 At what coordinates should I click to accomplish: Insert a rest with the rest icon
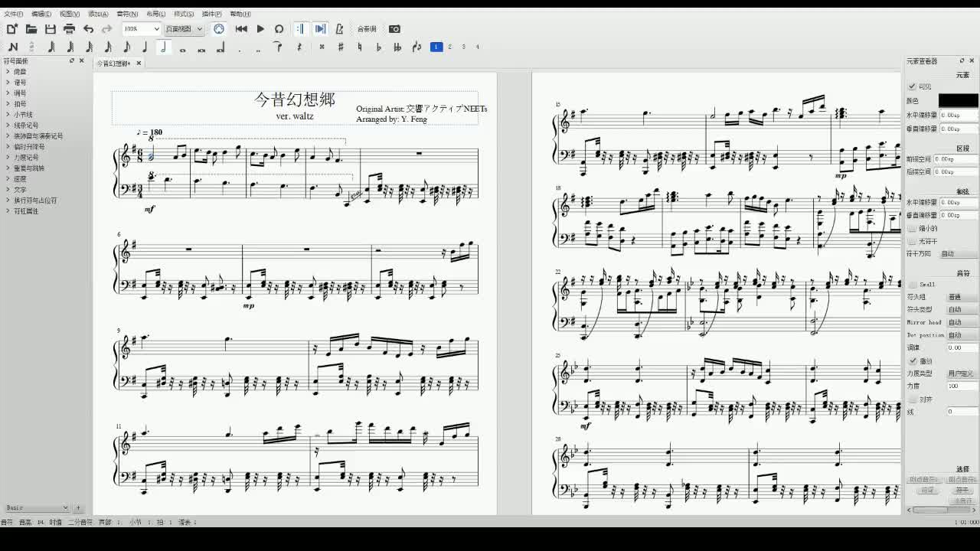pyautogui.click(x=299, y=47)
